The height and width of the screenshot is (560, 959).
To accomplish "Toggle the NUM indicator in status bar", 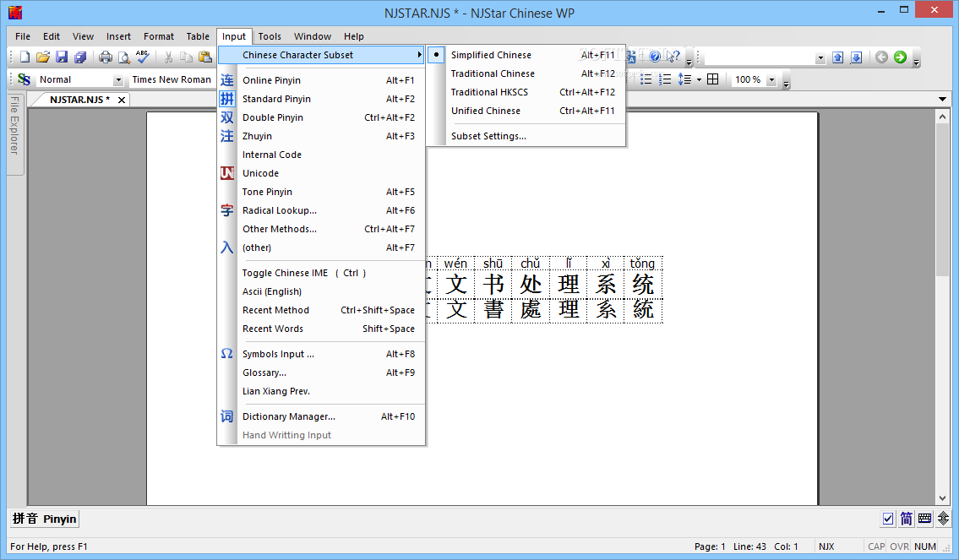I will click(x=924, y=546).
